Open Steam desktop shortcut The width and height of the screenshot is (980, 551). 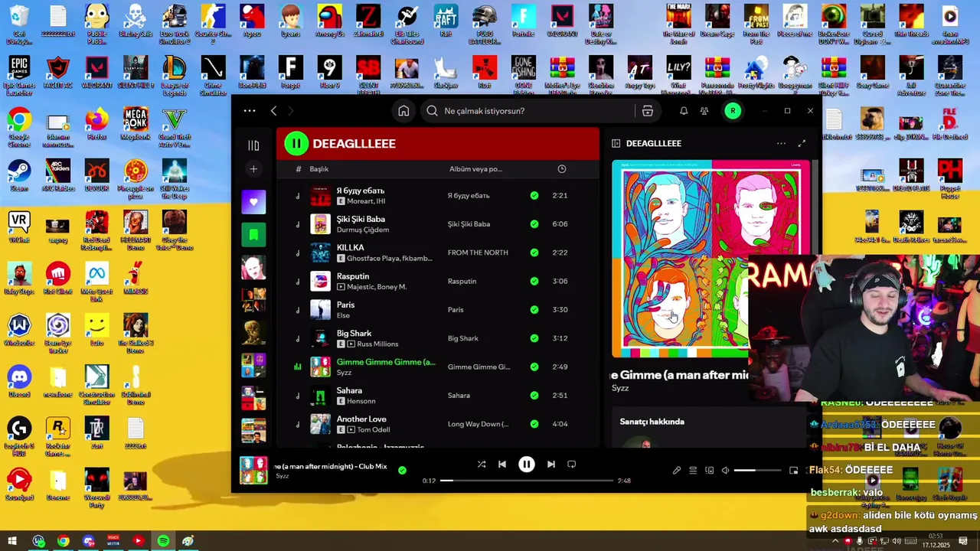pos(19,176)
